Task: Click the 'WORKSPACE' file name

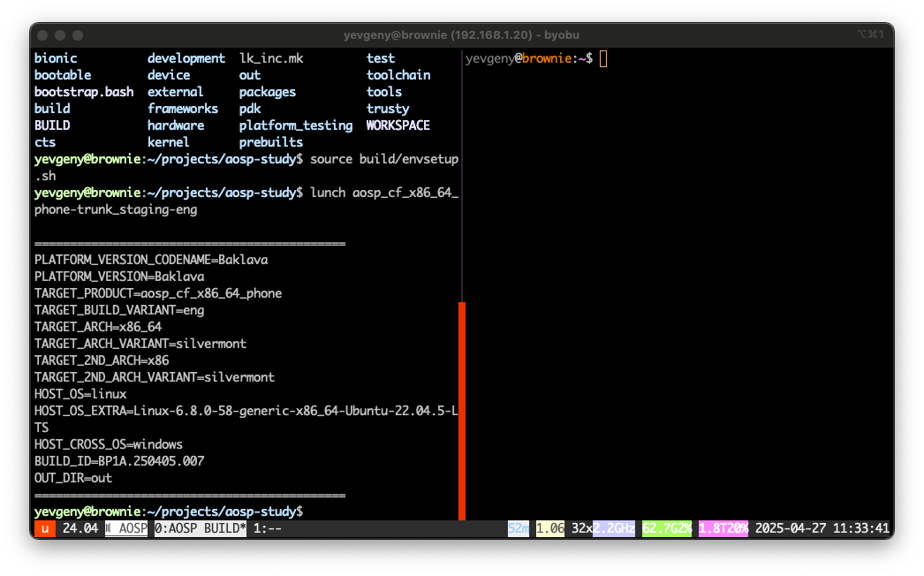Action: 398,125
